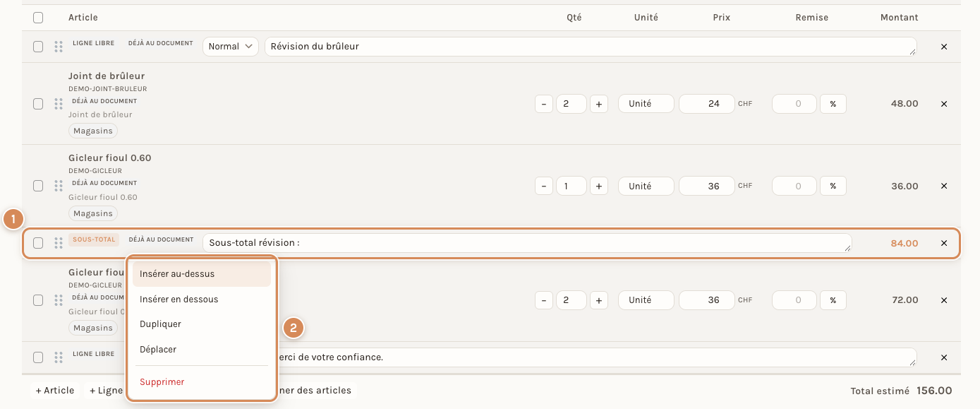Remove the 36.00 Gicleur row with X
This screenshot has height=409, width=980.
944,186
